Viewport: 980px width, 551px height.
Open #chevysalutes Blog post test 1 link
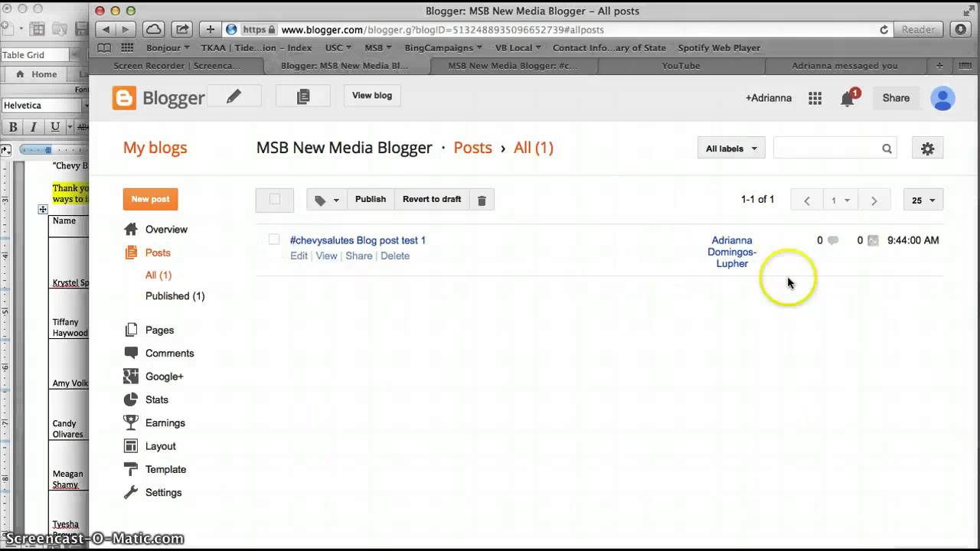pos(358,240)
